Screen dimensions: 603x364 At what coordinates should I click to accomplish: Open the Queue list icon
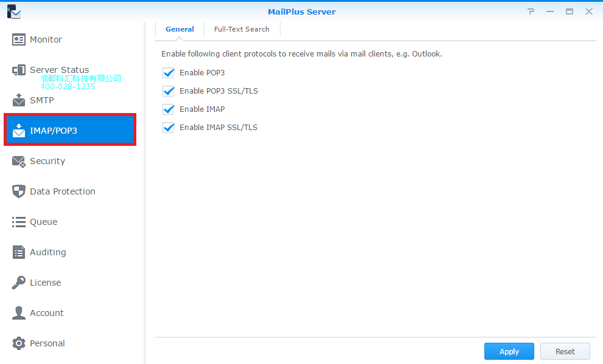[18, 222]
